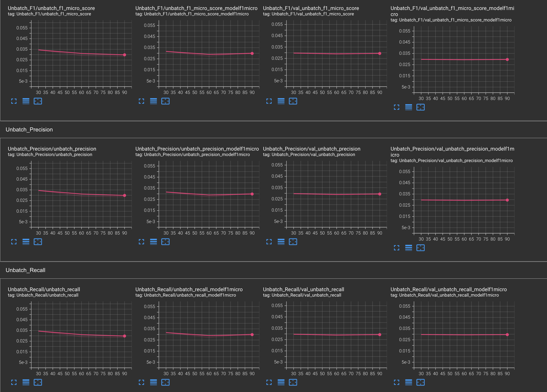Switch val_unbatch_recall_modelf1micro chart y-axis to log

click(409, 382)
